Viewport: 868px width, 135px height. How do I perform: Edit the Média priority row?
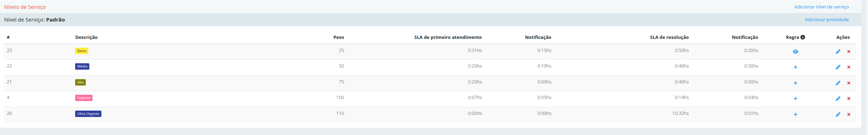pyautogui.click(x=838, y=67)
